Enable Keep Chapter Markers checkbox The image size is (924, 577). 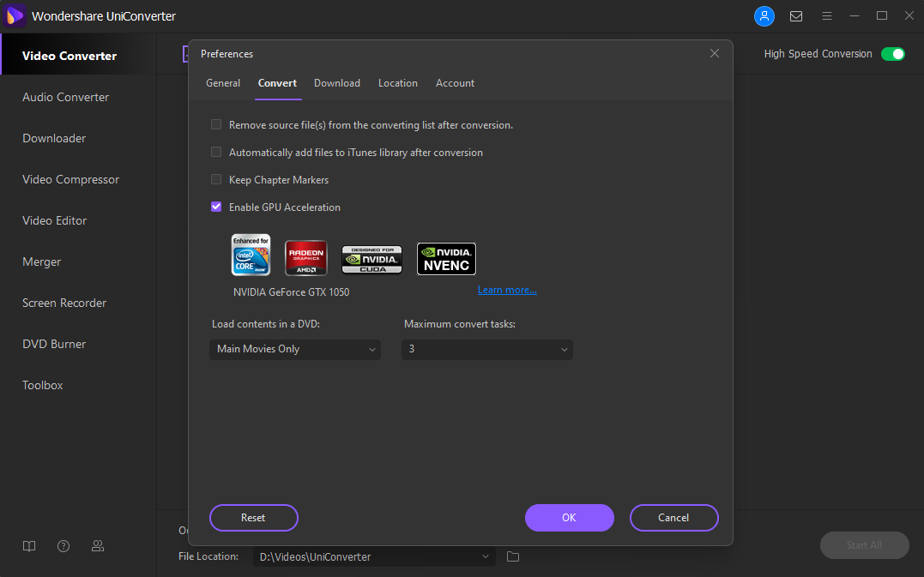tap(216, 179)
